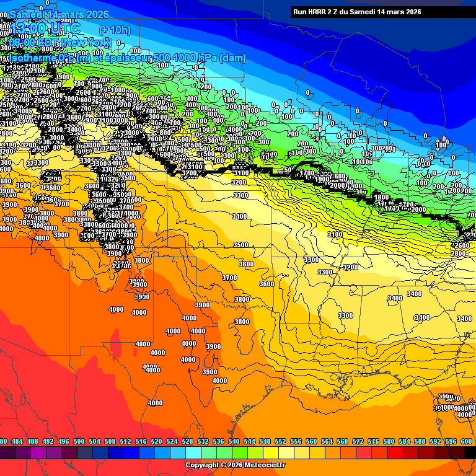Click the green 540 legend swatch

coord(240,453)
